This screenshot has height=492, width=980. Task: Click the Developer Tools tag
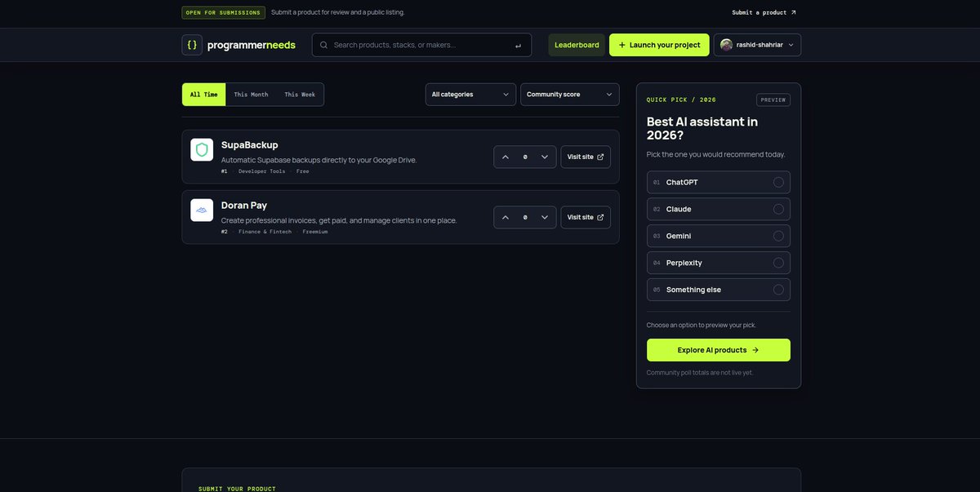pyautogui.click(x=262, y=171)
